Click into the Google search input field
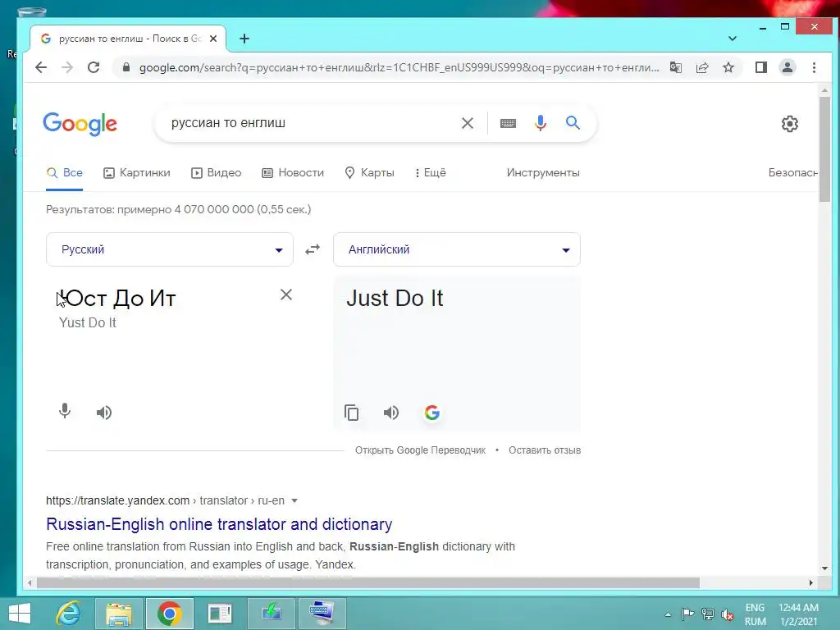 [x=311, y=123]
